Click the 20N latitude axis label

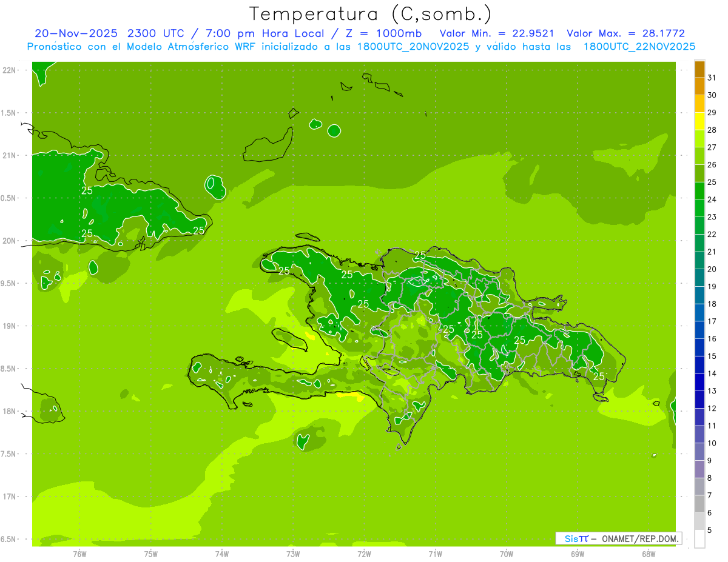pos(10,241)
